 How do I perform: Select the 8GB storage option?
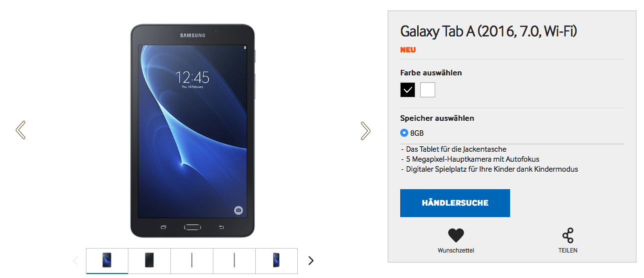(412, 133)
